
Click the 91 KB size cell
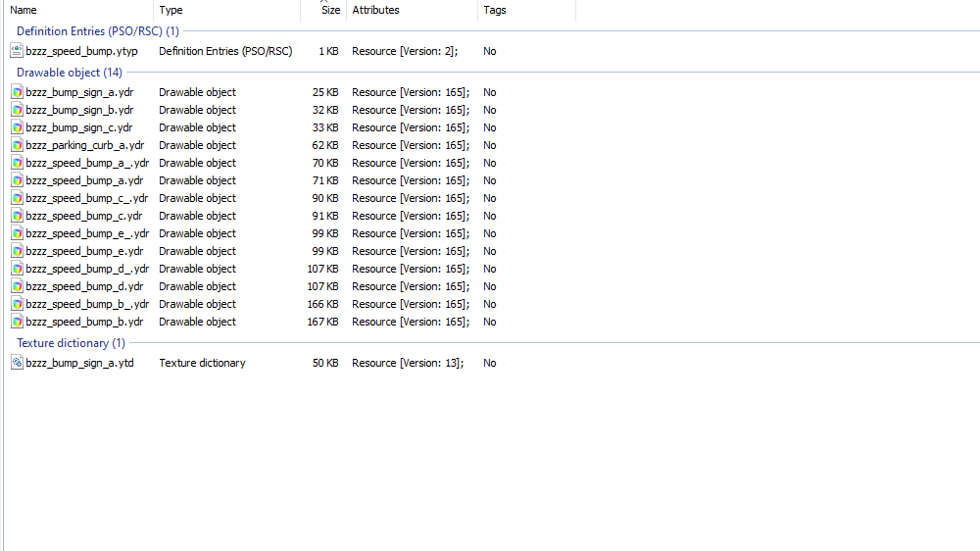pyautogui.click(x=325, y=216)
